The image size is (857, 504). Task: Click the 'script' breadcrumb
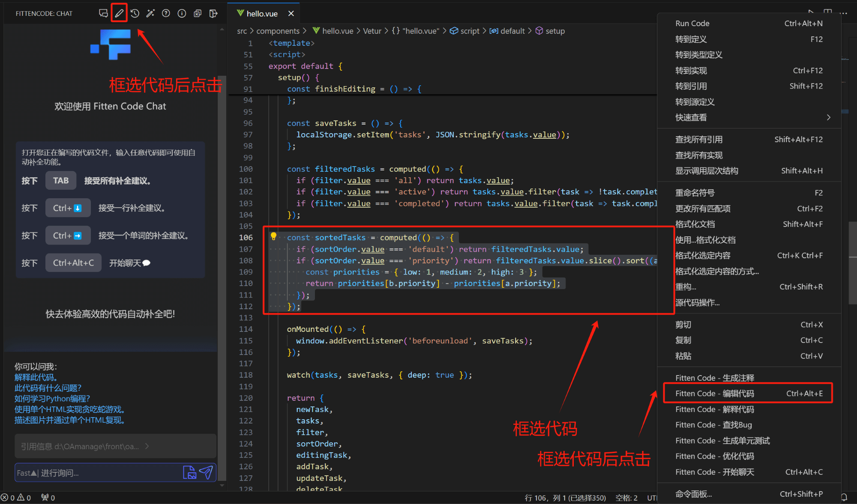pyautogui.click(x=465, y=31)
